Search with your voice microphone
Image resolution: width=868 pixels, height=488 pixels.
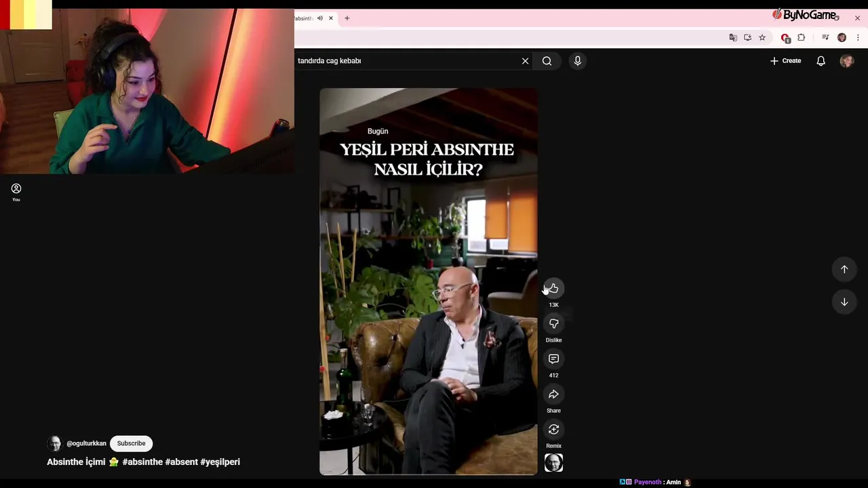coord(578,61)
